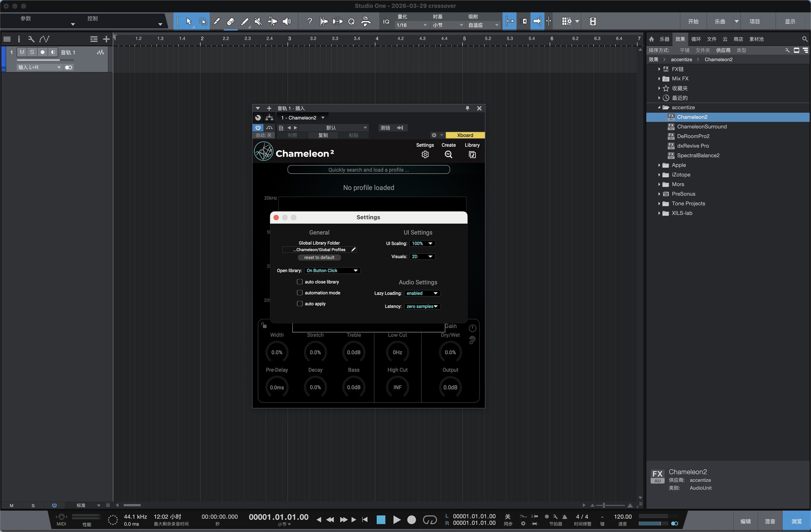Click the transport Record button
The image size is (811, 532).
point(411,520)
